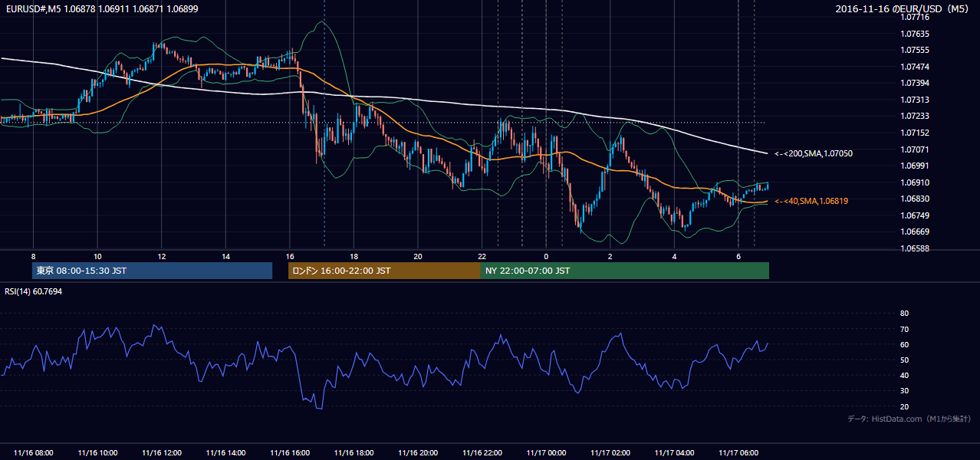
Task: Click the NY 22:00-07:00 JST session bar
Action: (625, 271)
